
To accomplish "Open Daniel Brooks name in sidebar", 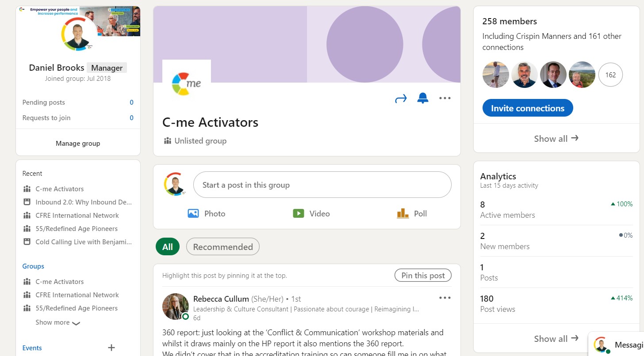I will point(57,68).
